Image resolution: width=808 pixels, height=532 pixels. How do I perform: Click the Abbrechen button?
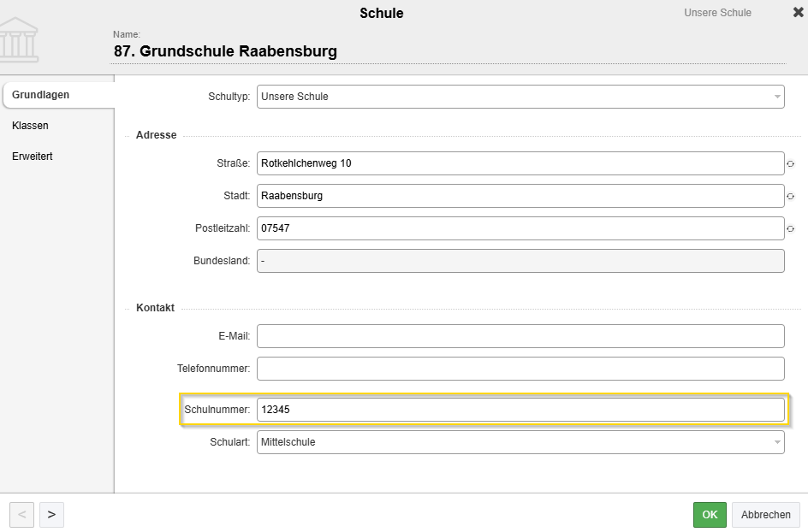pos(765,515)
